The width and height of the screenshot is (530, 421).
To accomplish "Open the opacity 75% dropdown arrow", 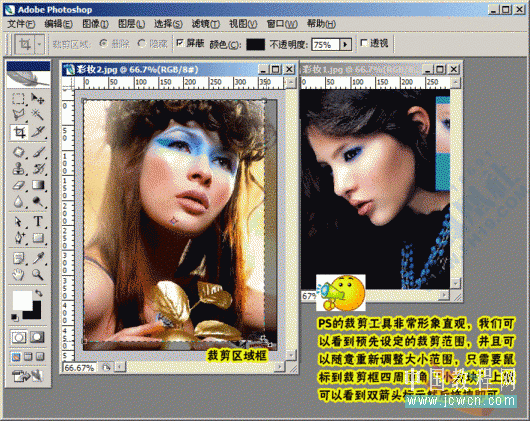I will point(345,44).
